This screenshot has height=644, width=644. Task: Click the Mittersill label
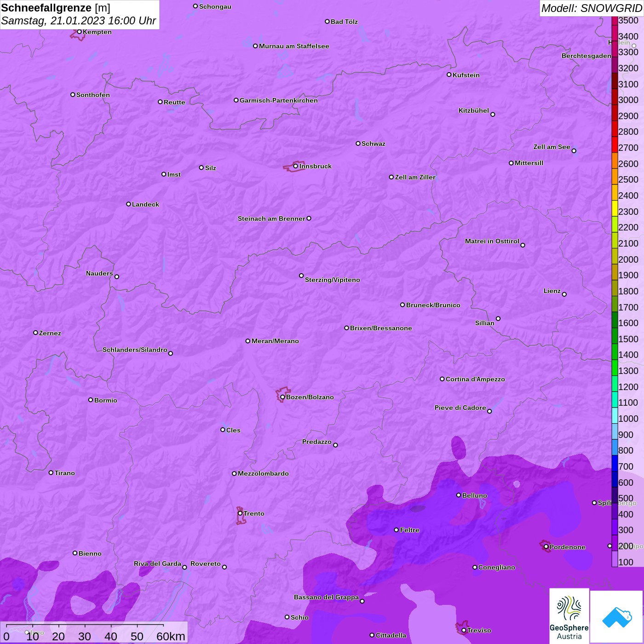(x=529, y=163)
